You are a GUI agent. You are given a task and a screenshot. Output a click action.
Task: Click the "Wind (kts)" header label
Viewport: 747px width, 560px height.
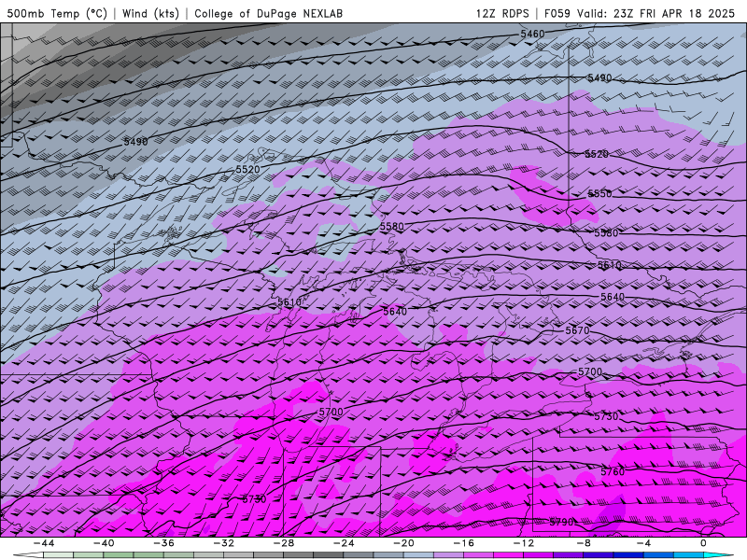(150, 13)
